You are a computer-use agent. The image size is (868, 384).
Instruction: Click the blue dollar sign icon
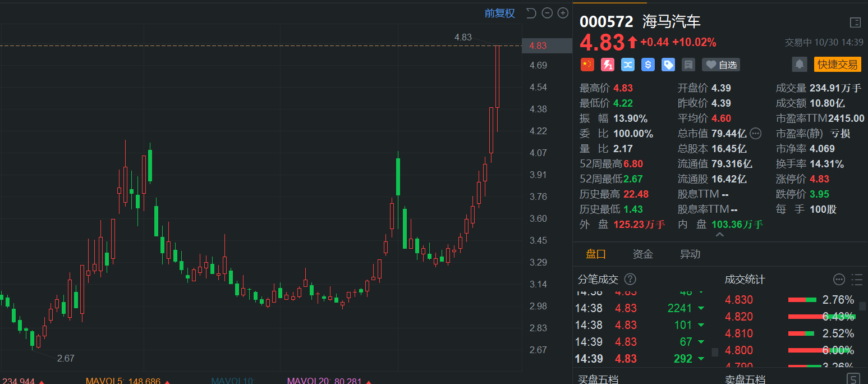pos(648,65)
